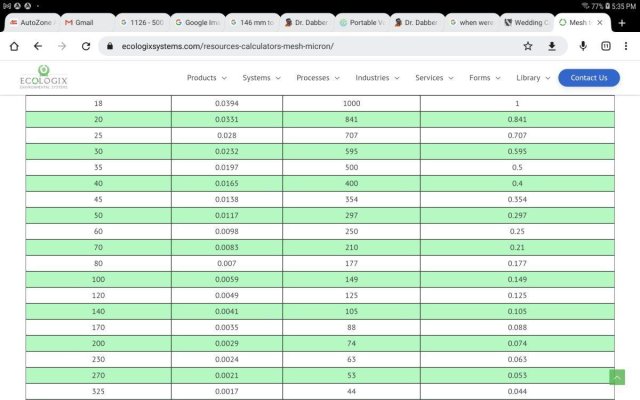Expand the Services menu
The height and width of the screenshot is (400, 640).
tap(434, 78)
